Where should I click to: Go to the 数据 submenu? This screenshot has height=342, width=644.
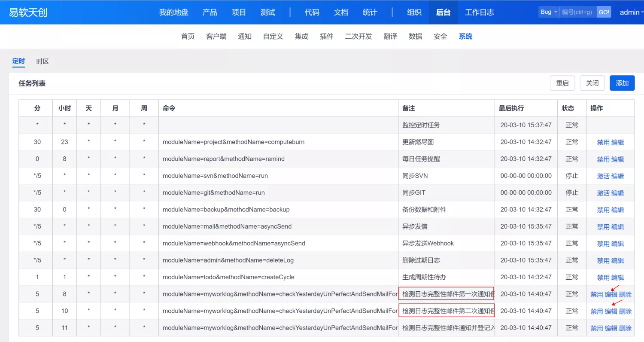[415, 37]
